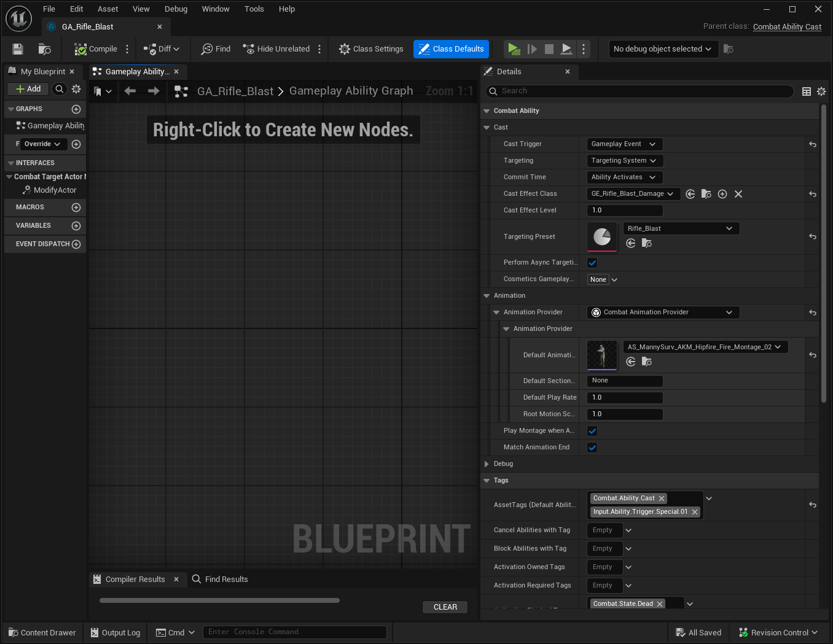Click the Save asset floppy disk icon
Screen dimensions: 833x644
click(x=18, y=49)
